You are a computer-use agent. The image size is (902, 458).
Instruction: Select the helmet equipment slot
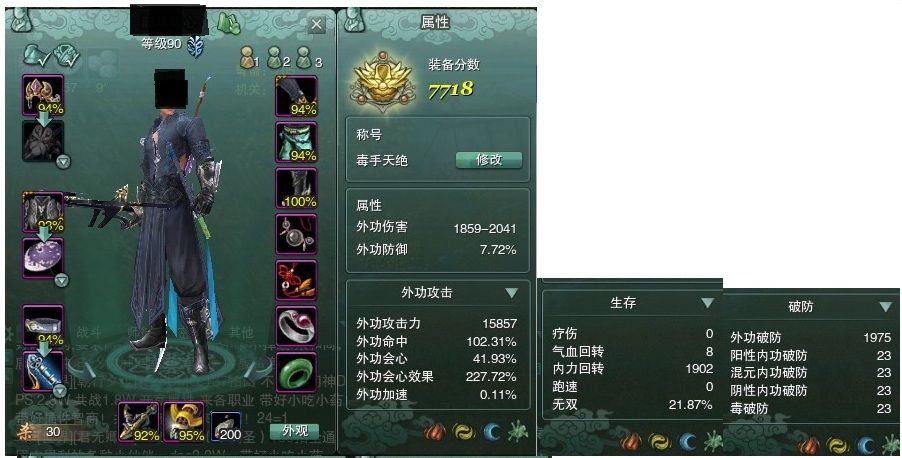click(x=43, y=95)
